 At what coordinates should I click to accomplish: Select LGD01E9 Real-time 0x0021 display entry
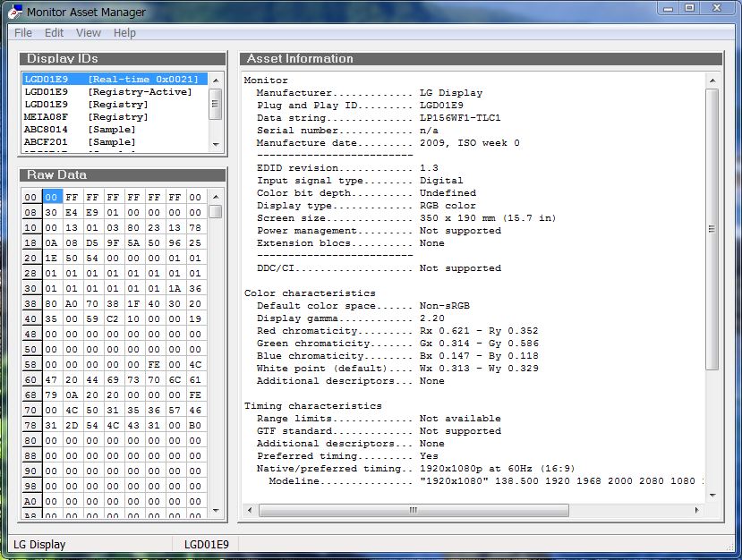[x=112, y=80]
